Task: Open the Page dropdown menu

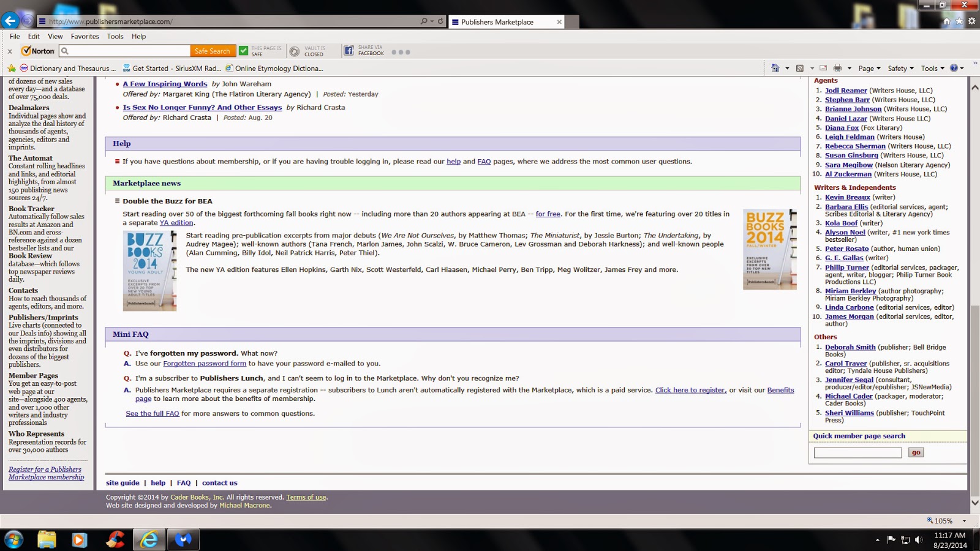Action: coord(869,69)
